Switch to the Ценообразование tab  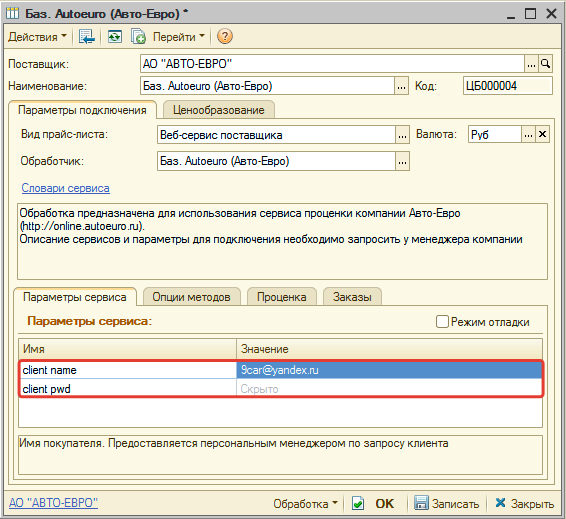(x=219, y=110)
